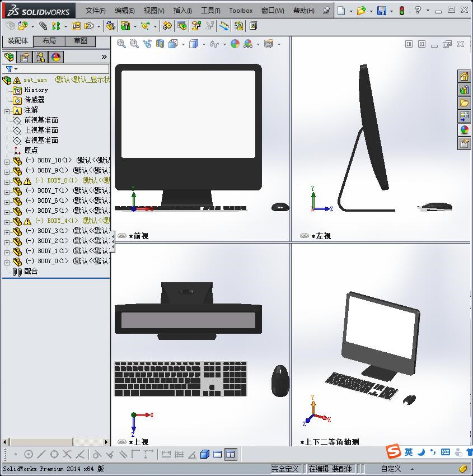This screenshot has height=476, width=473.
Task: Click the Hide/Show Items glasses icon
Action: (x=214, y=45)
